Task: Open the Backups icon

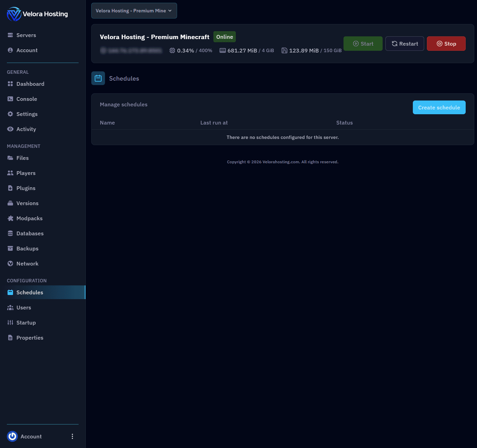Action: (10, 248)
